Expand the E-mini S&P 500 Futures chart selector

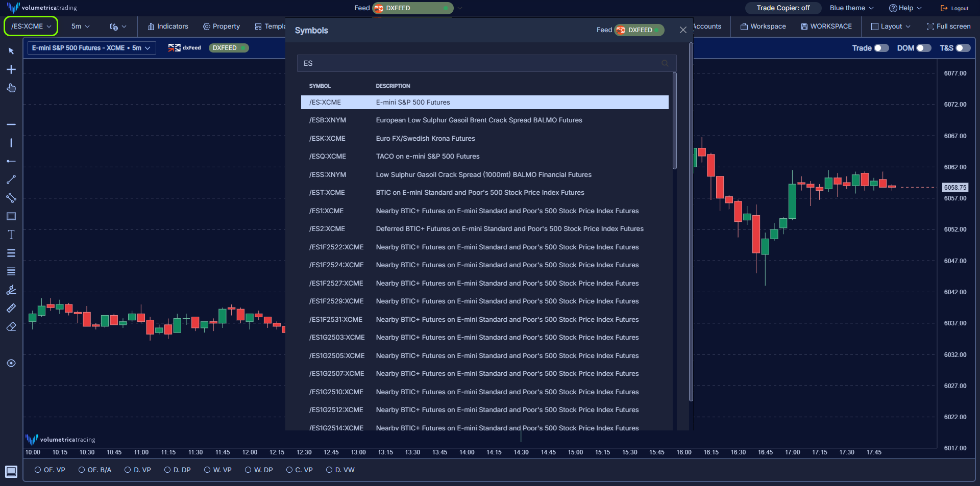point(91,48)
